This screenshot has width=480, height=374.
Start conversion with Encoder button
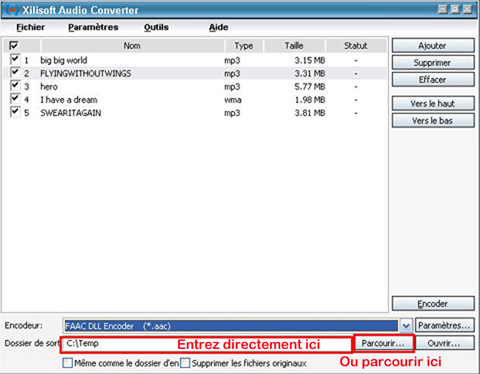coord(433,304)
